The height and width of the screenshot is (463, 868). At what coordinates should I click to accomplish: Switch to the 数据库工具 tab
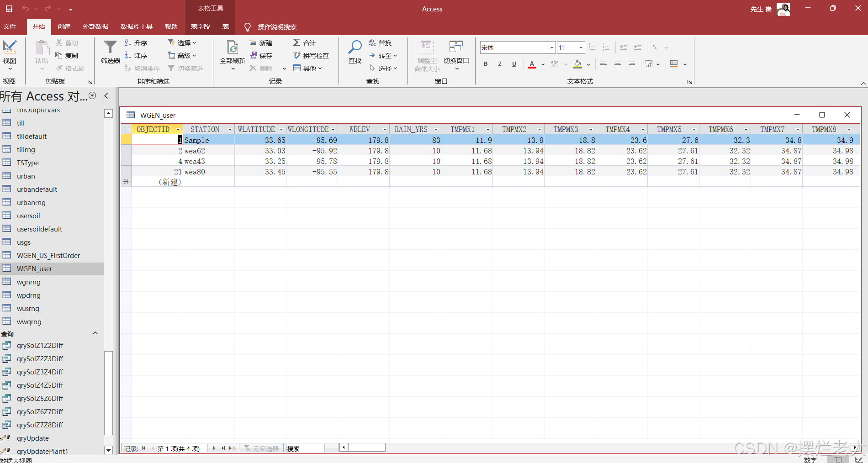137,26
